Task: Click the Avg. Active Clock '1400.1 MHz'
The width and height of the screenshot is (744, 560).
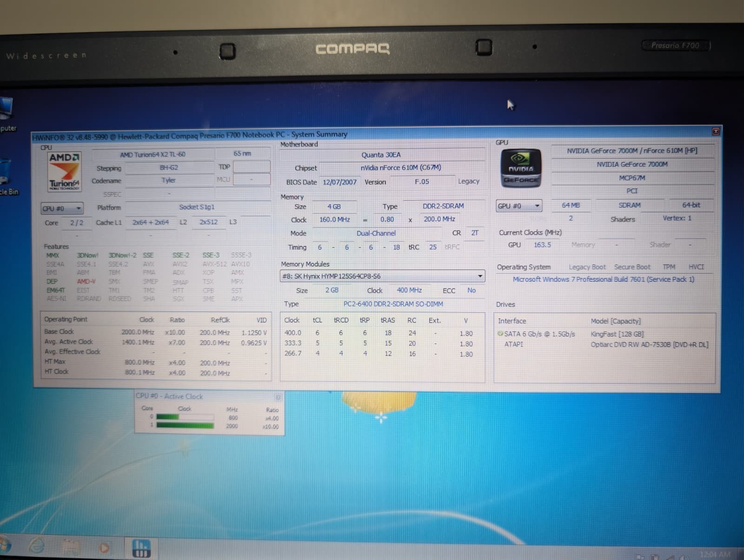Action: click(138, 342)
